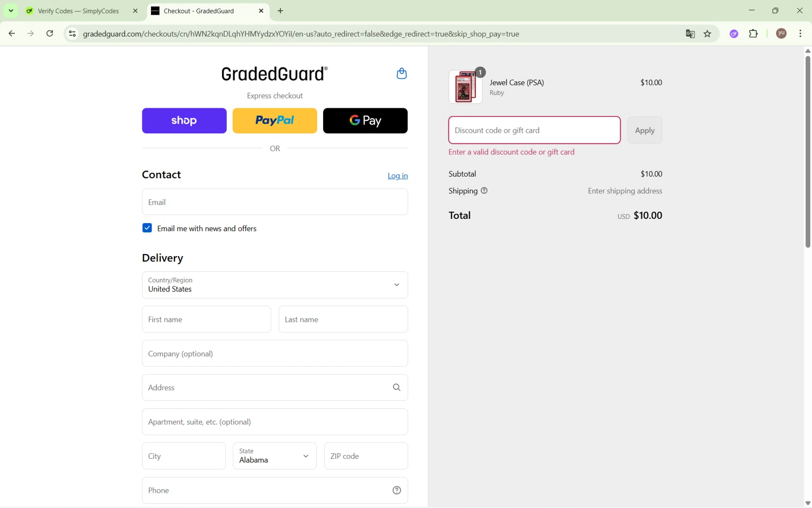Click the GradedGuard logo
Viewport: 812px width, 508px height.
click(274, 74)
